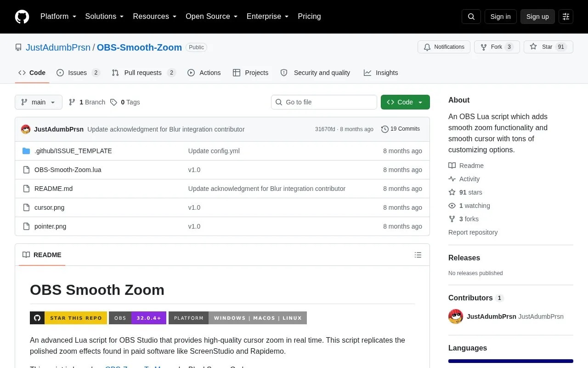Click the languages color bar
Image resolution: width=588 pixels, height=368 pixels.
click(x=511, y=361)
